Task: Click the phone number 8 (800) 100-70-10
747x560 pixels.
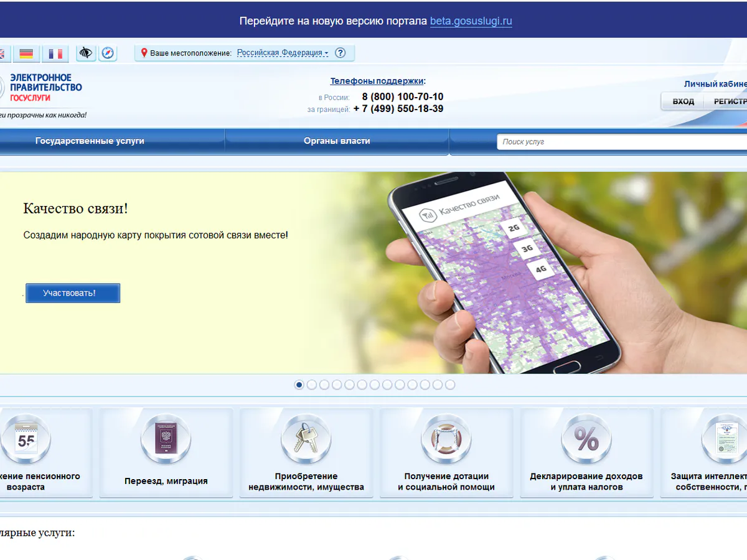Action: (403, 97)
